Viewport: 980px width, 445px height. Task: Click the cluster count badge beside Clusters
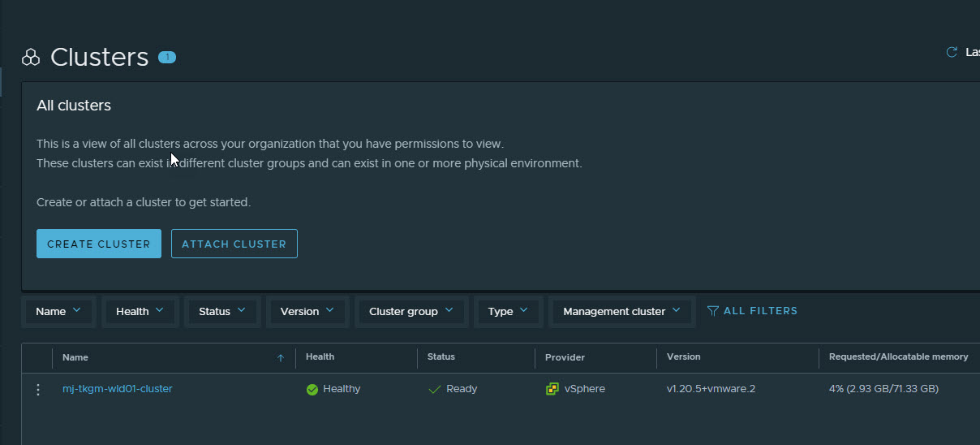click(x=166, y=57)
